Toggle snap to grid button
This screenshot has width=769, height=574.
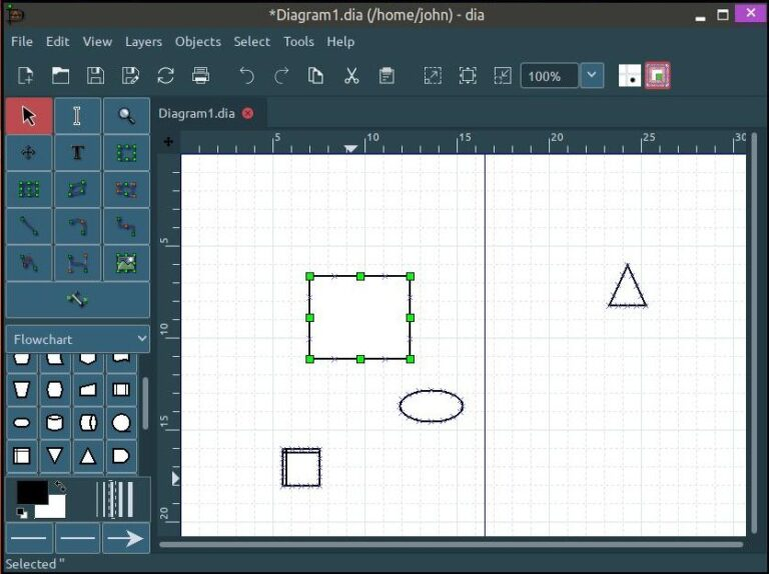(x=630, y=76)
